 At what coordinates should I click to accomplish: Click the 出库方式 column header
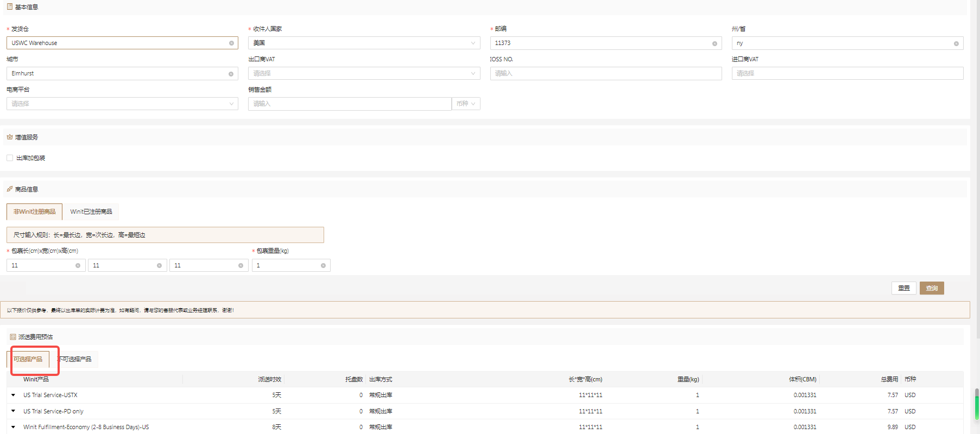click(x=381, y=379)
